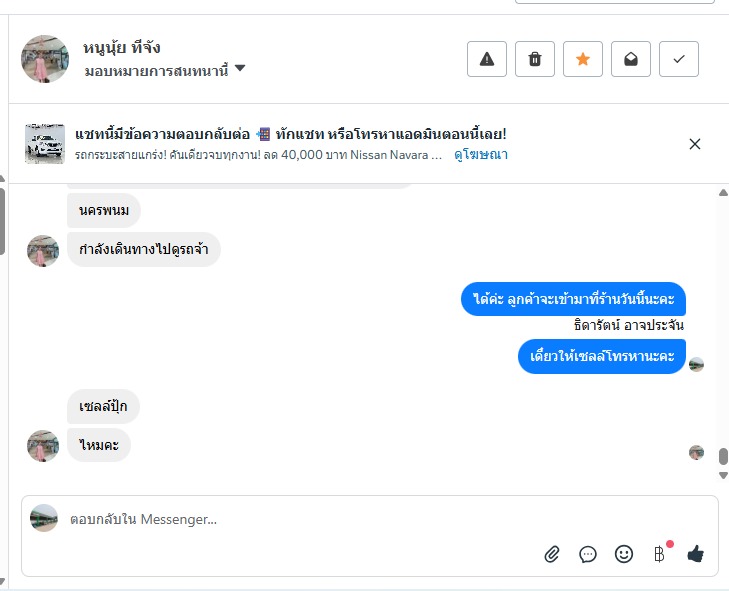Open saved replies speech bubble icon
Image resolution: width=729 pixels, height=591 pixels.
pyautogui.click(x=588, y=554)
